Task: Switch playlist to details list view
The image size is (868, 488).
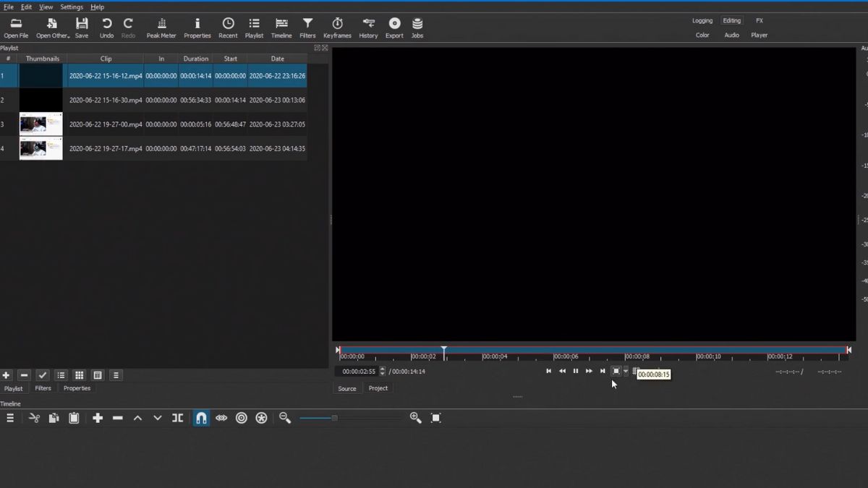Action: tap(61, 375)
